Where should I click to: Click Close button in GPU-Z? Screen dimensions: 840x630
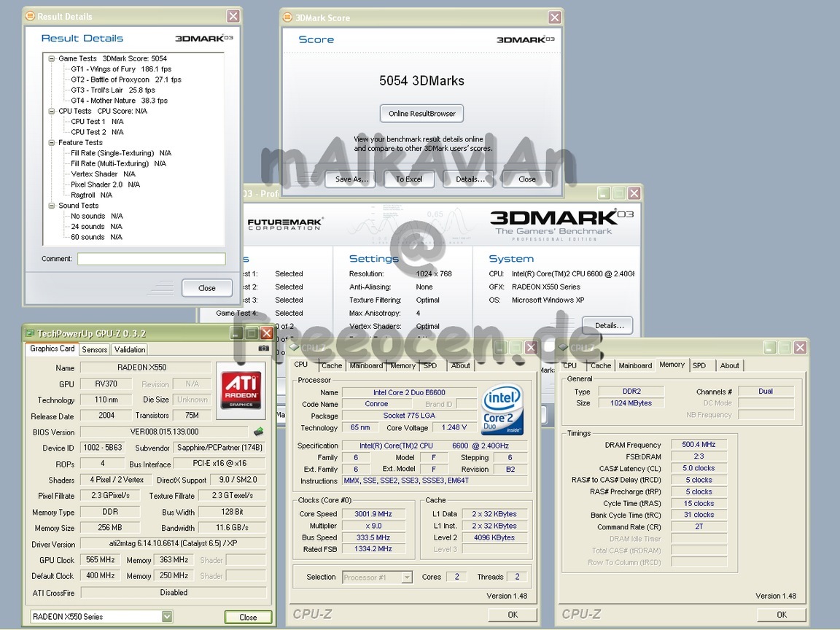coord(248,617)
